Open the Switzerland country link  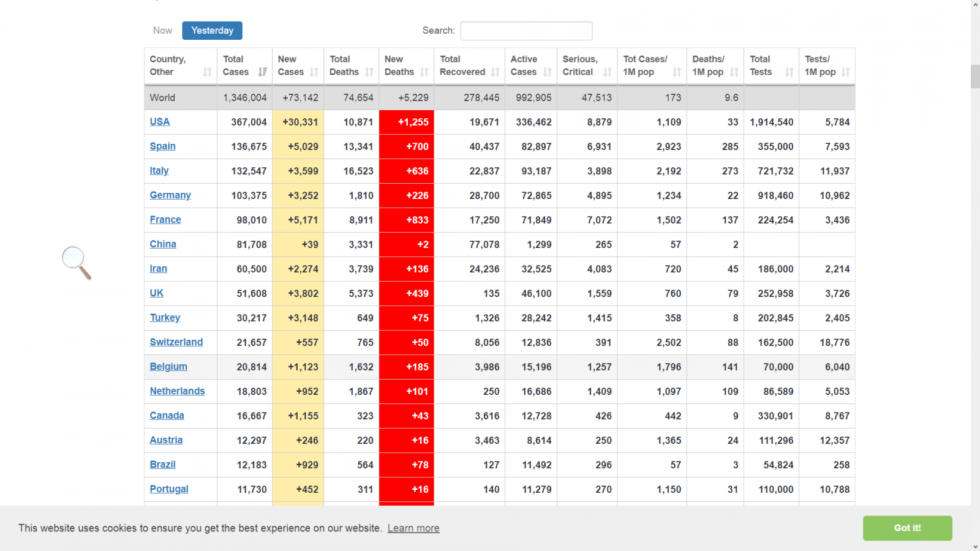pyautogui.click(x=176, y=342)
